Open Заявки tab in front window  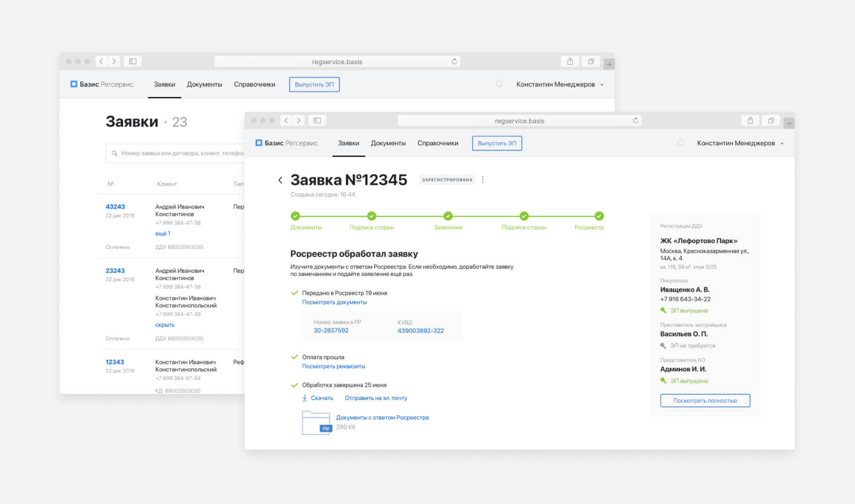(x=349, y=143)
